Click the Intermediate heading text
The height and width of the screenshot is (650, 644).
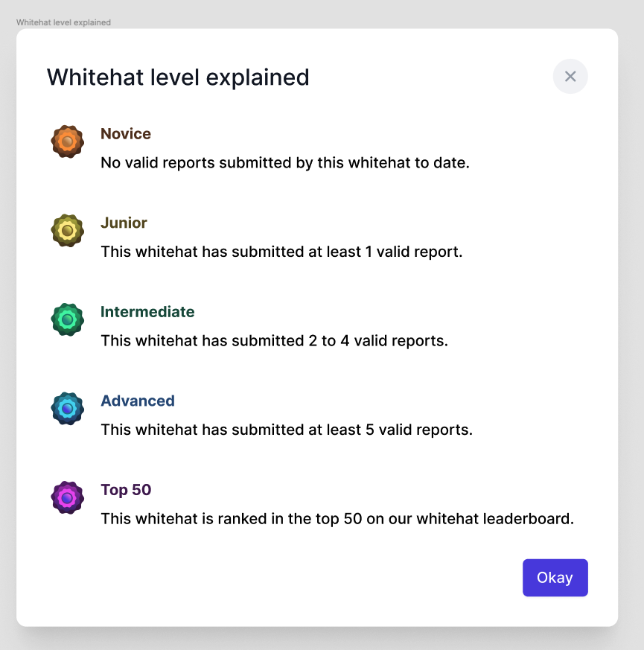(x=147, y=312)
